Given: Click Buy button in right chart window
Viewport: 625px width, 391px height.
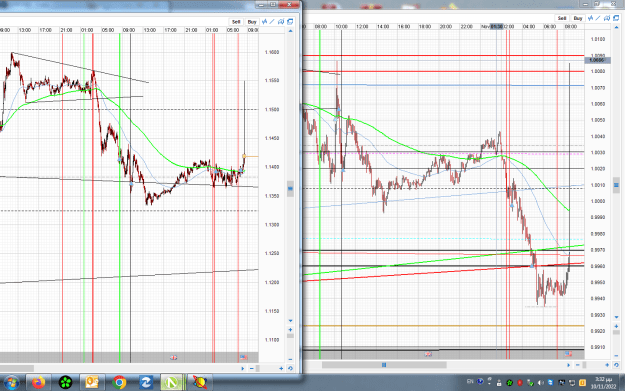Looking at the screenshot, I should pos(578,18).
